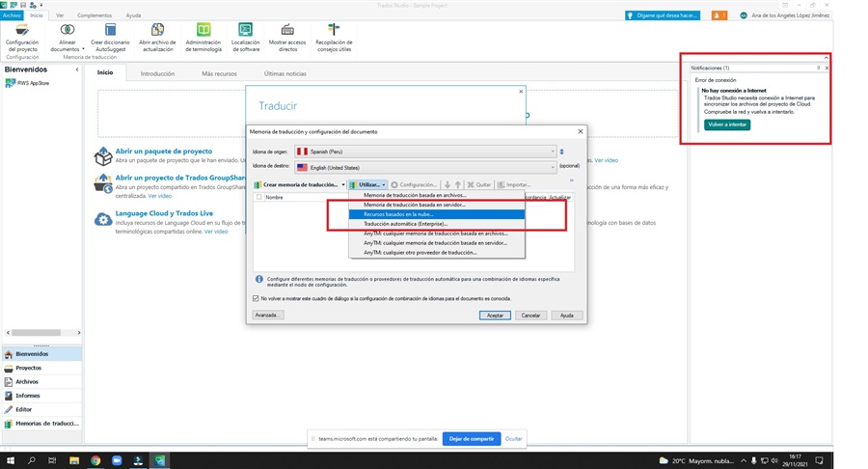868x469 pixels.
Task: Click Importar in dialog toolbar
Action: (x=514, y=185)
